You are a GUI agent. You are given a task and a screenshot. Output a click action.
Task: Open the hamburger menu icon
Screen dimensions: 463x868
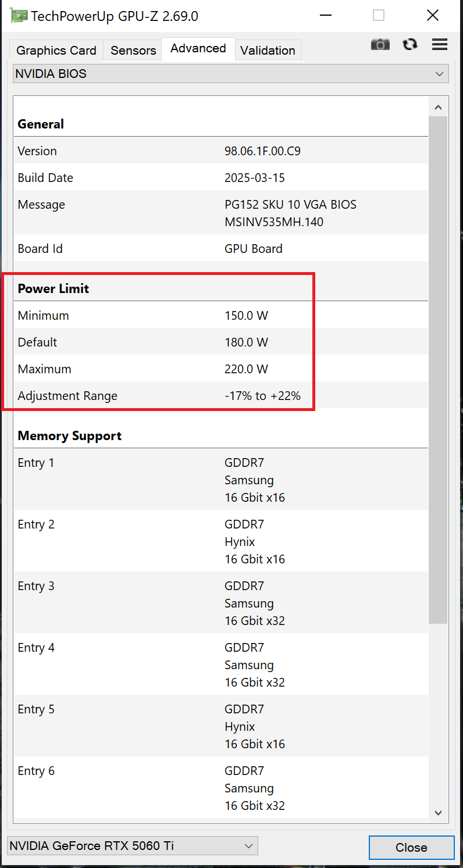coord(440,44)
